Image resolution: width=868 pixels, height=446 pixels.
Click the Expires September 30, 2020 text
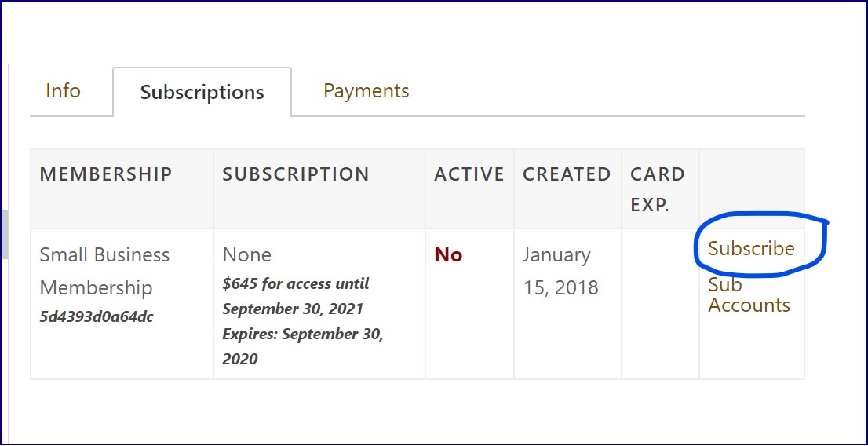point(302,346)
